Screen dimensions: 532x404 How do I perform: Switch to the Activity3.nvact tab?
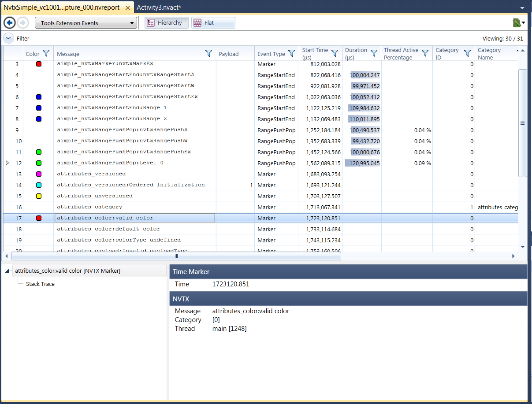pyautogui.click(x=159, y=7)
